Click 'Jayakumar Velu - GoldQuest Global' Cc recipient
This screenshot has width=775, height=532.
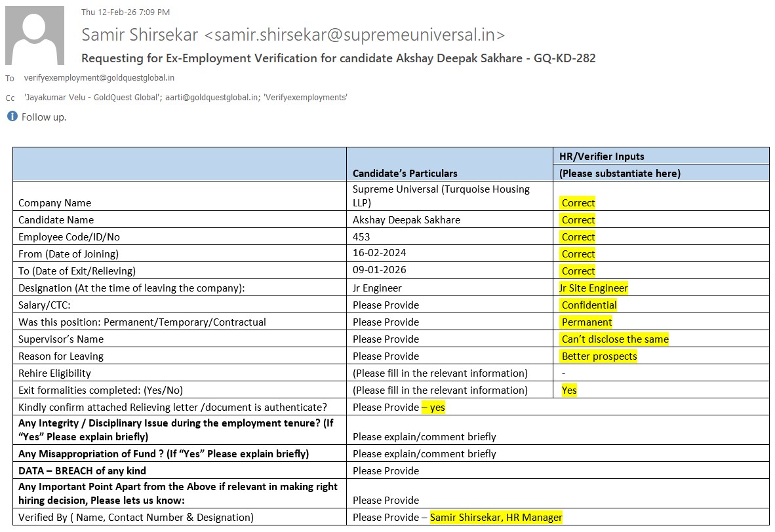tap(89, 98)
